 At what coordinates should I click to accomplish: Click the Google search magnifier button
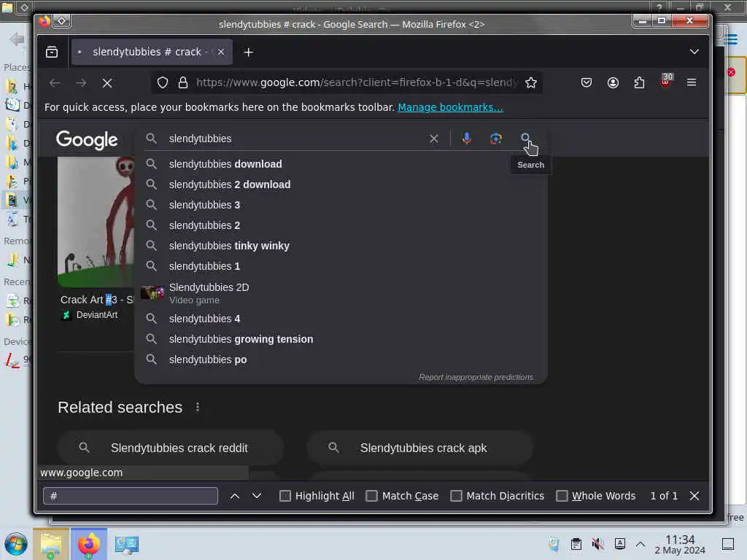click(525, 138)
